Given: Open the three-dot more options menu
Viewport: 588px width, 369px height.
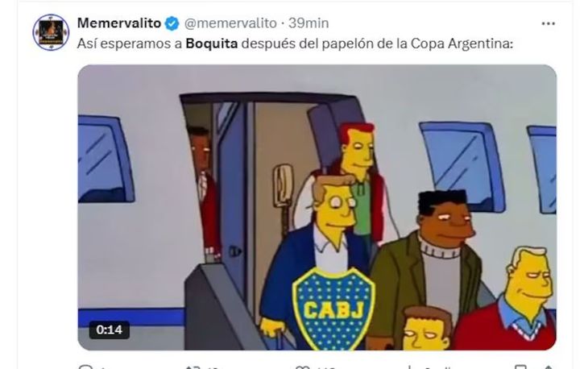Looking at the screenshot, I should pos(549,23).
